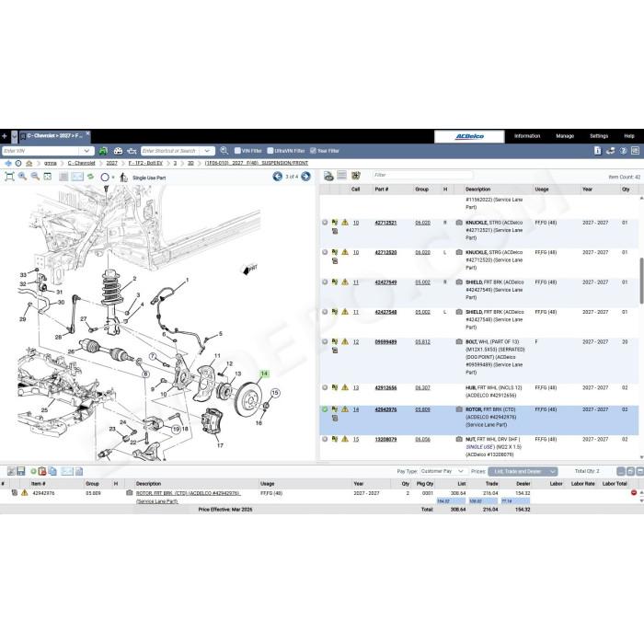644x644 pixels.
Task: Sort parts list by Description column
Action: point(477,190)
